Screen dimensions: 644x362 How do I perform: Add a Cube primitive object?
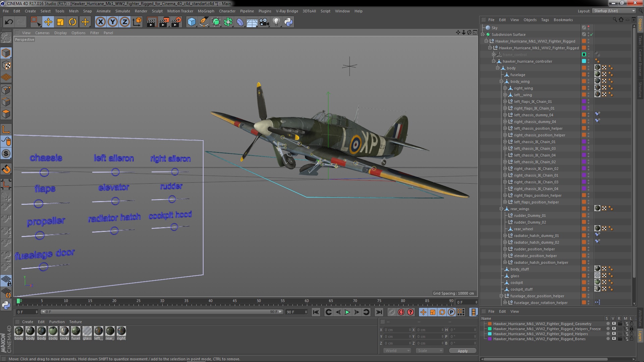(192, 22)
